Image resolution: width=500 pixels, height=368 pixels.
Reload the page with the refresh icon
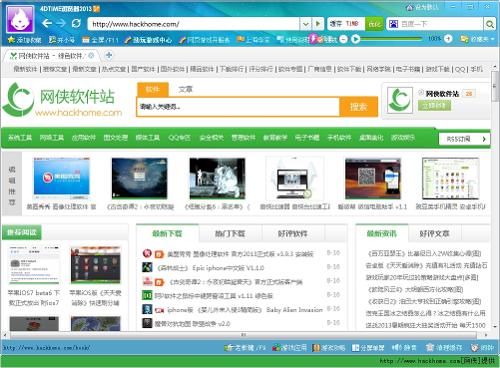click(x=76, y=23)
